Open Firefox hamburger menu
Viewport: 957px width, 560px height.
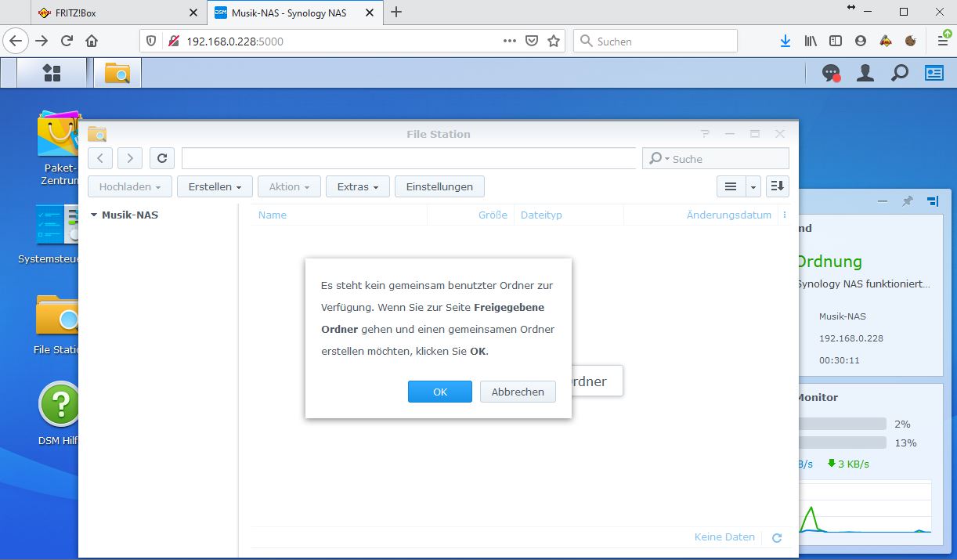[943, 41]
